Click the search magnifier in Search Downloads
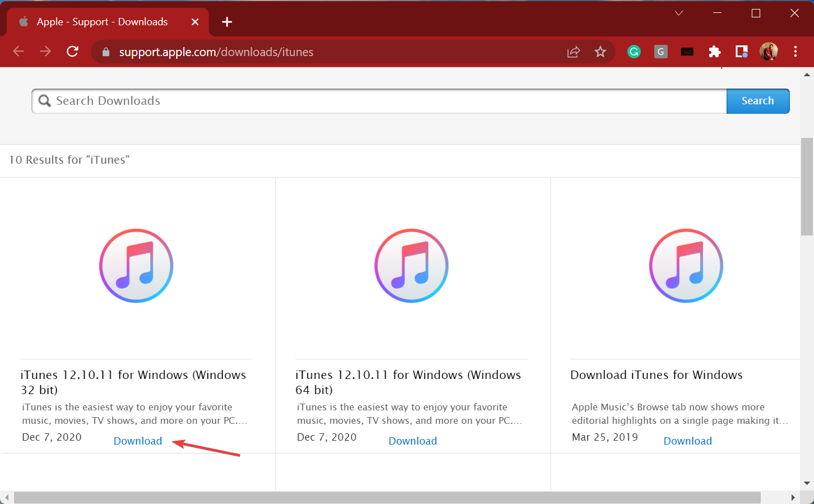The image size is (814, 504). 45,100
